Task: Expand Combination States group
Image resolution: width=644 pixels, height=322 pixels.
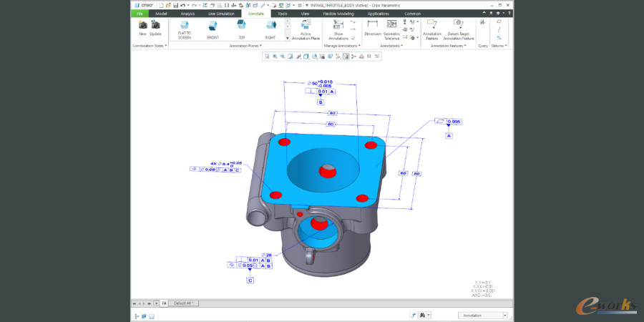Action: pos(150,46)
